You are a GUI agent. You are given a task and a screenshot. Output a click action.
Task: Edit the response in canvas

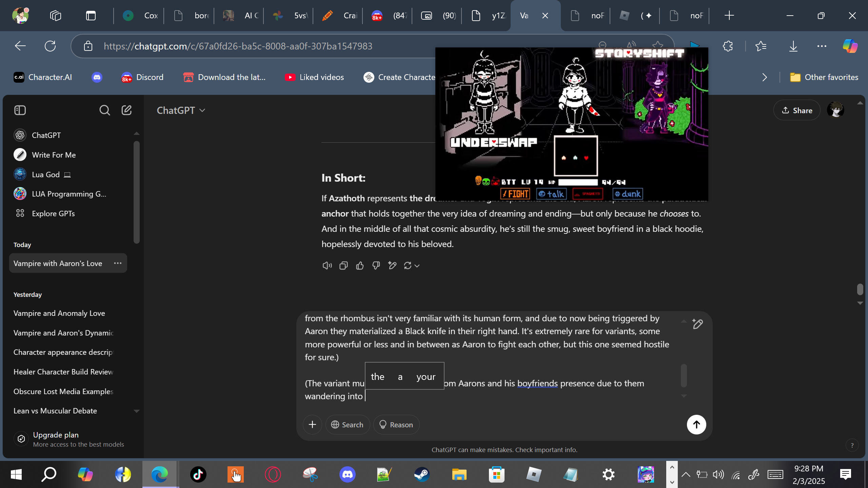tap(392, 266)
